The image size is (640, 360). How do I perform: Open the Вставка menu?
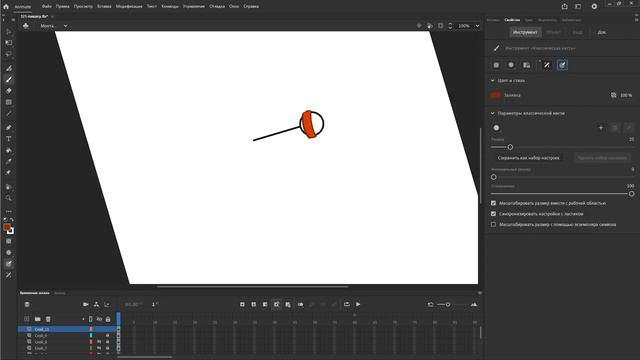click(x=104, y=7)
